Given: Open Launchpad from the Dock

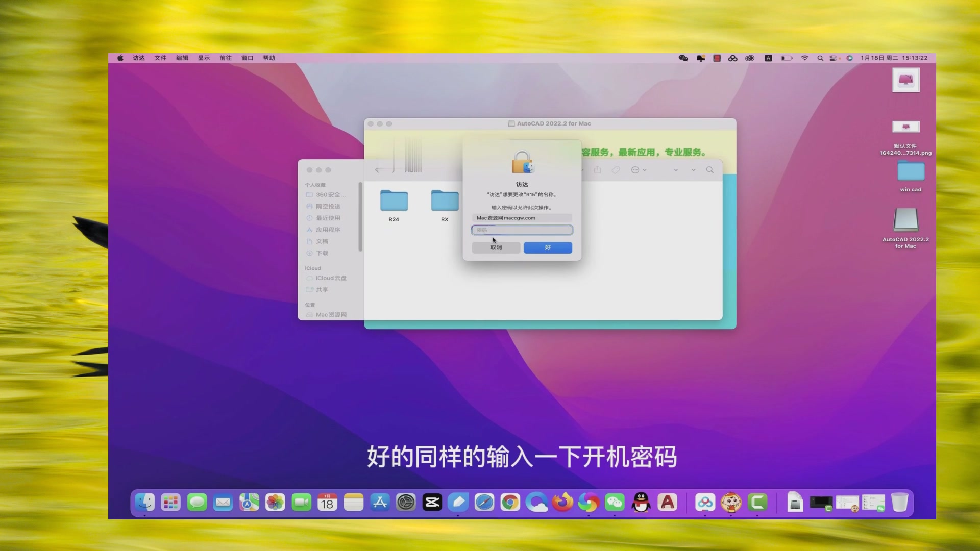Looking at the screenshot, I should pos(170,503).
